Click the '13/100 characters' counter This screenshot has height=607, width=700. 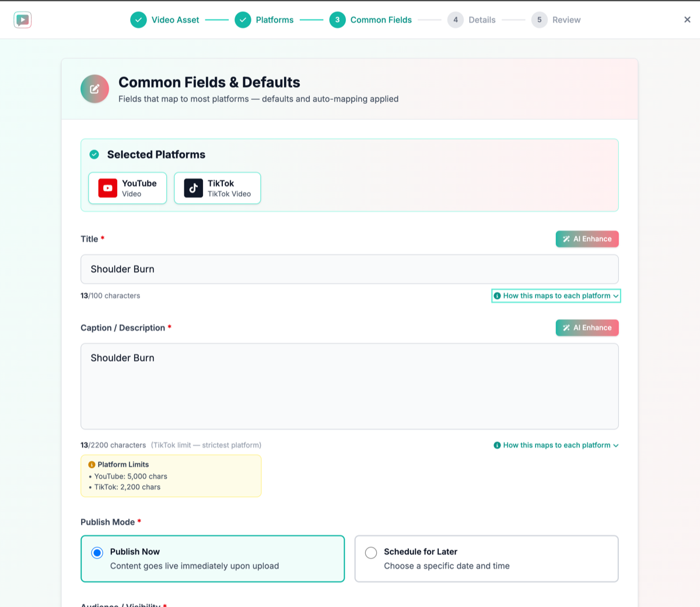(110, 296)
